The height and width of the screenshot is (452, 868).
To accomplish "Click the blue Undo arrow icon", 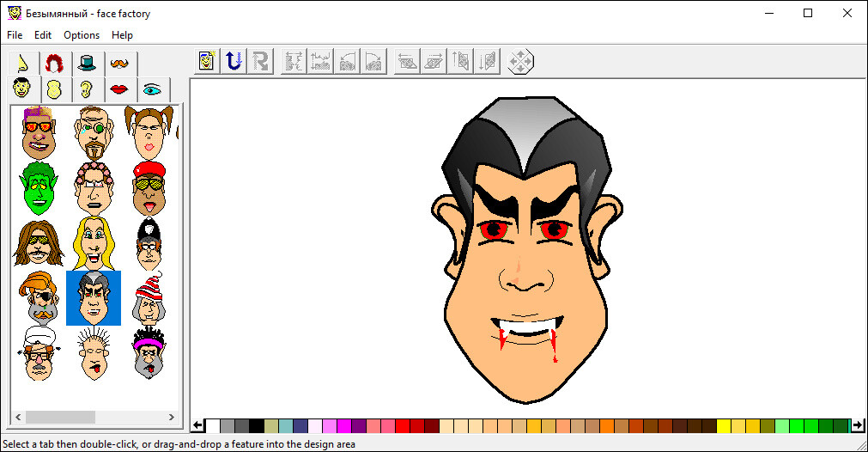I will 234,61.
